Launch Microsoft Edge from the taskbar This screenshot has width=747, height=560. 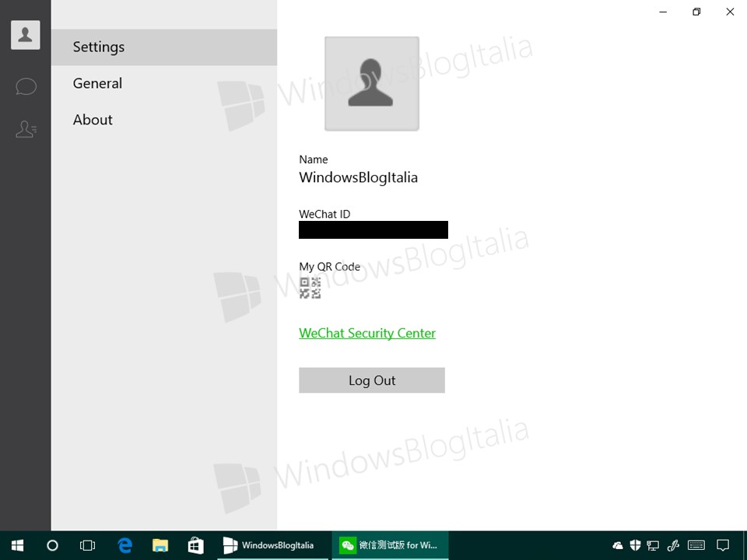124,545
